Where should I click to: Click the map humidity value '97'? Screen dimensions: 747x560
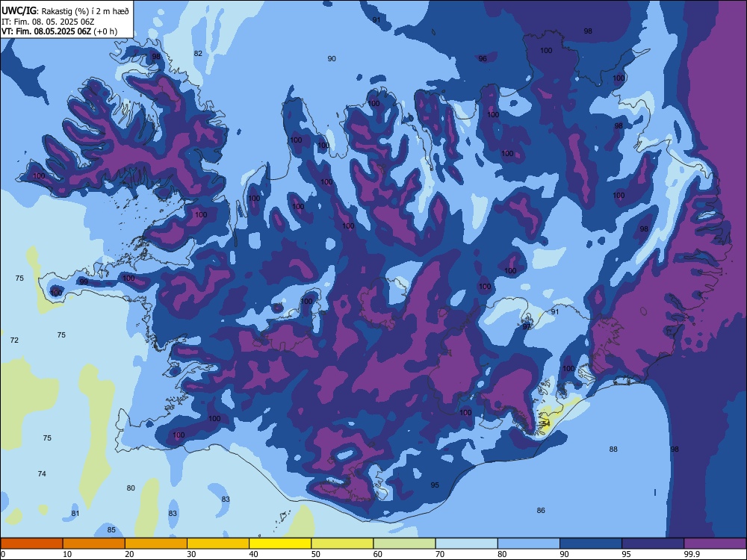point(527,327)
